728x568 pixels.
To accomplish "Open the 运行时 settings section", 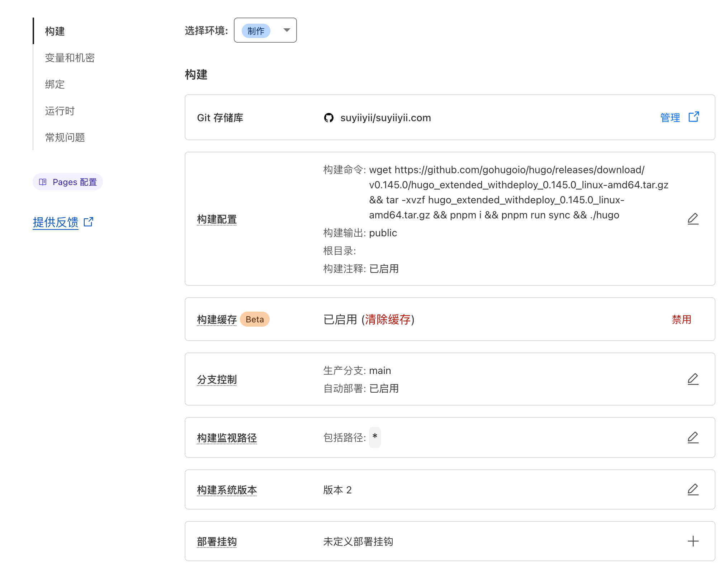I will [59, 111].
